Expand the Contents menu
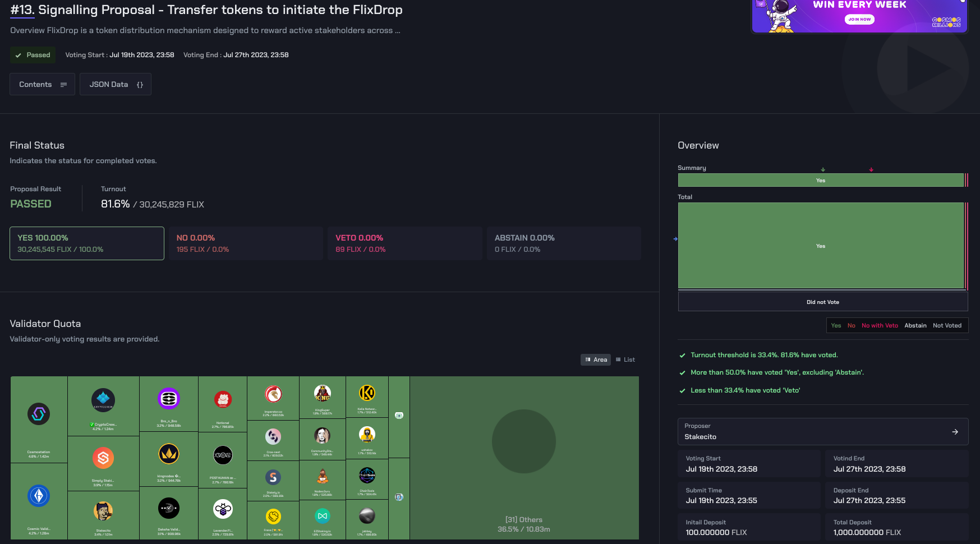The image size is (980, 544). pos(43,84)
